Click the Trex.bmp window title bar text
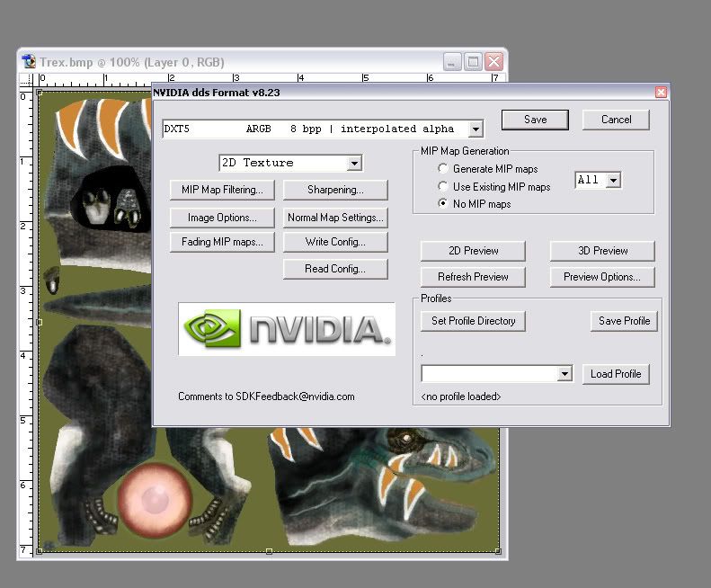This screenshot has height=588, width=711. click(131, 62)
